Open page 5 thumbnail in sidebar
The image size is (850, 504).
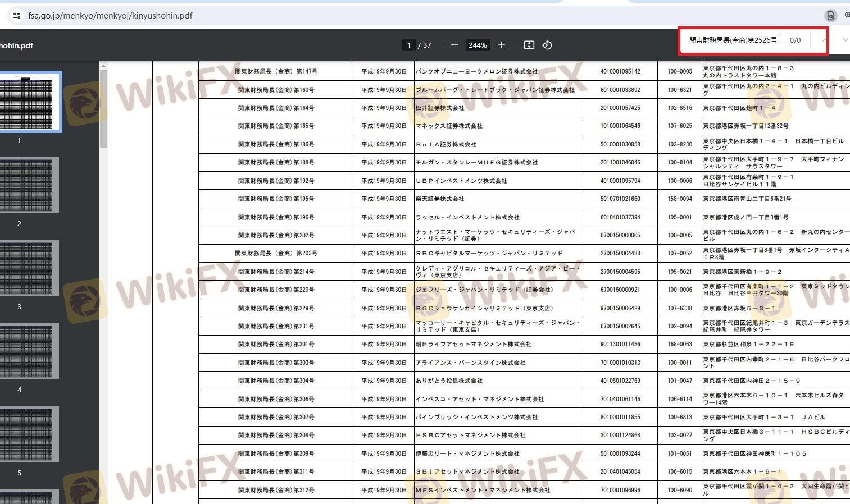27,434
